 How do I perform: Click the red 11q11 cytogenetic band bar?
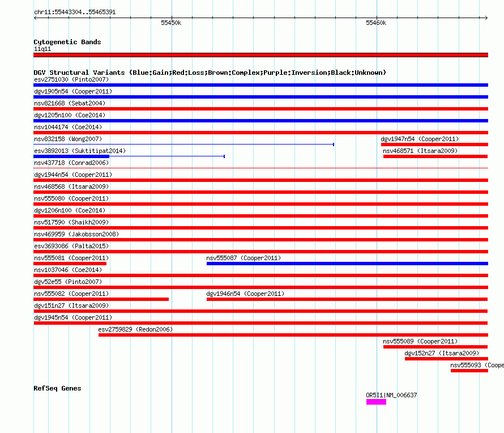coord(260,55)
